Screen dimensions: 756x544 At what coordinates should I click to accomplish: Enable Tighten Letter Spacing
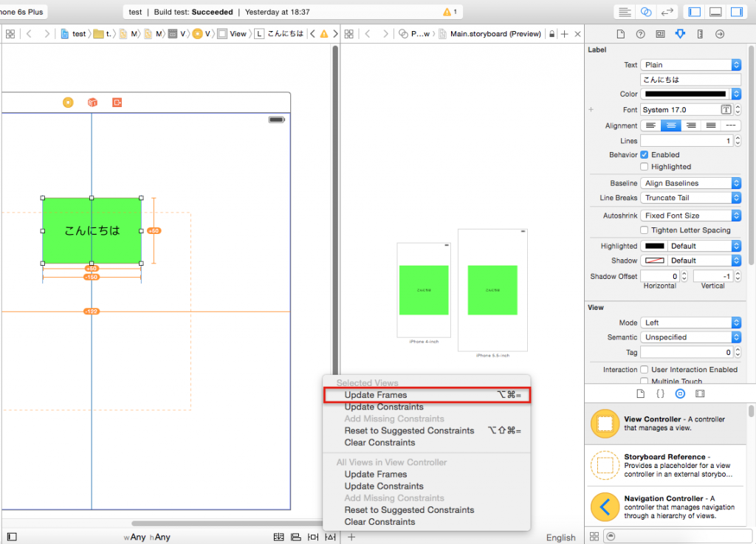click(645, 230)
